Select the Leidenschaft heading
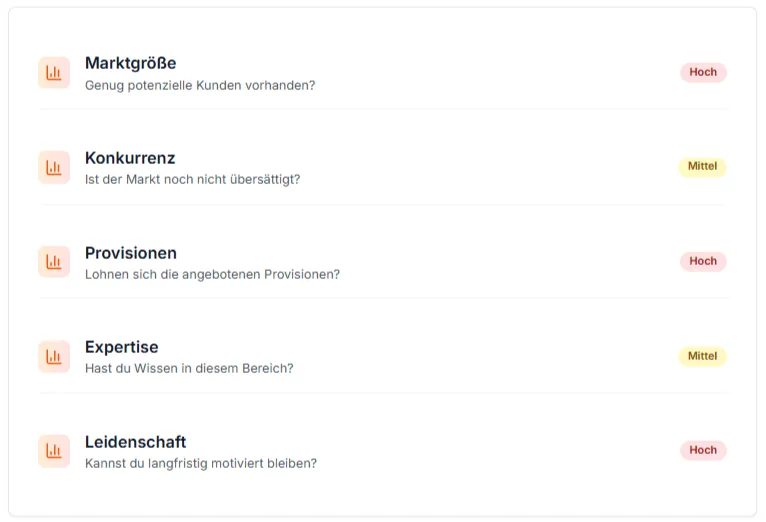Viewport: 766px width, 522px height. pyautogui.click(x=135, y=442)
